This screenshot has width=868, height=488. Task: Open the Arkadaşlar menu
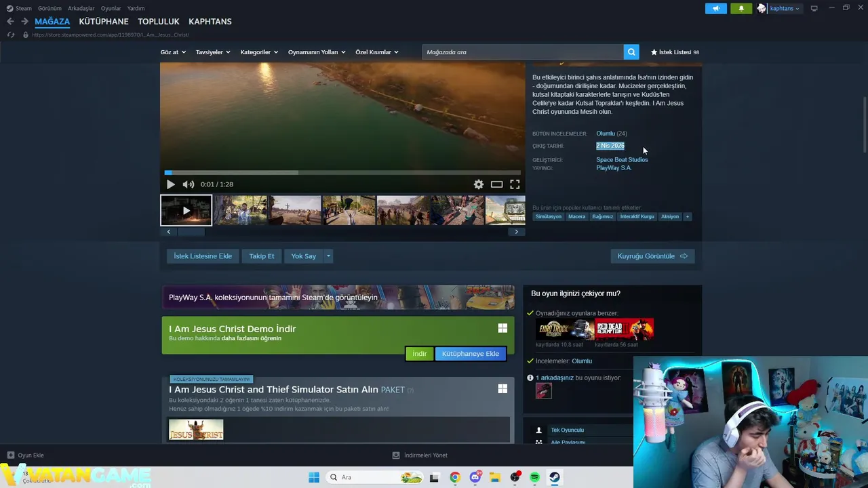(x=81, y=8)
